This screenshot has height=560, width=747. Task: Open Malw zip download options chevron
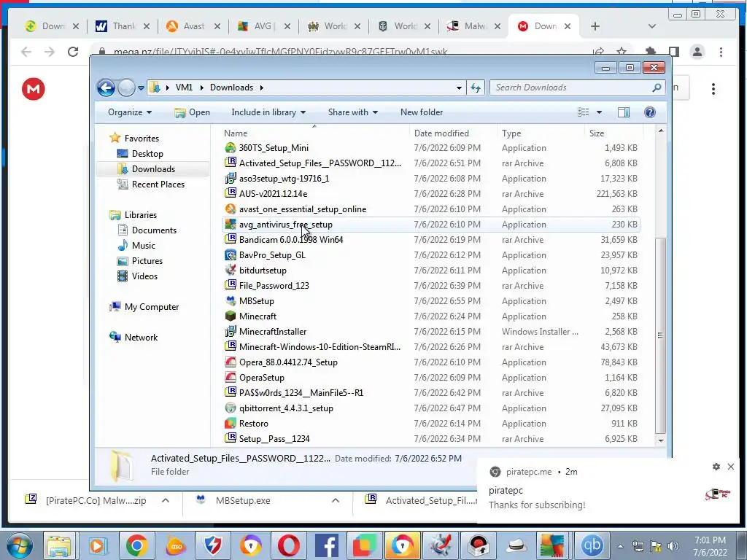coord(166,500)
